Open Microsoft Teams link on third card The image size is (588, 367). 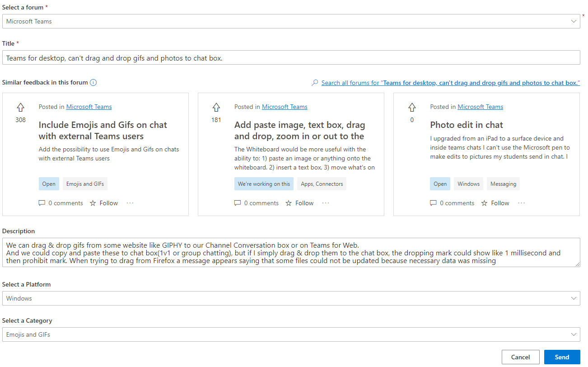[480, 107]
